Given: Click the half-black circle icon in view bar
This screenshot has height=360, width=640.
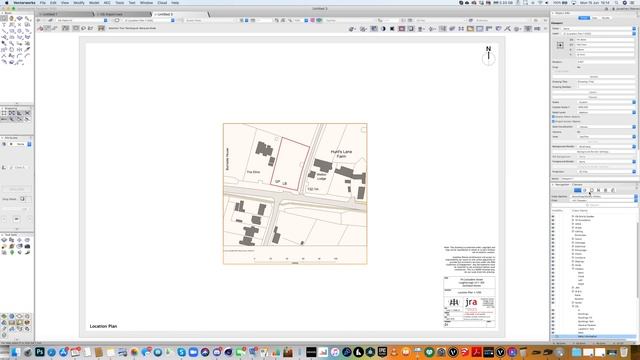Looking at the screenshot, I should click(383, 29).
